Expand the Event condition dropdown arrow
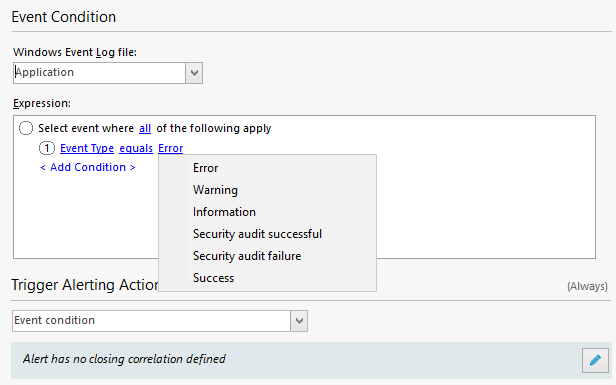Image resolution: width=616 pixels, height=385 pixels. pos(299,321)
